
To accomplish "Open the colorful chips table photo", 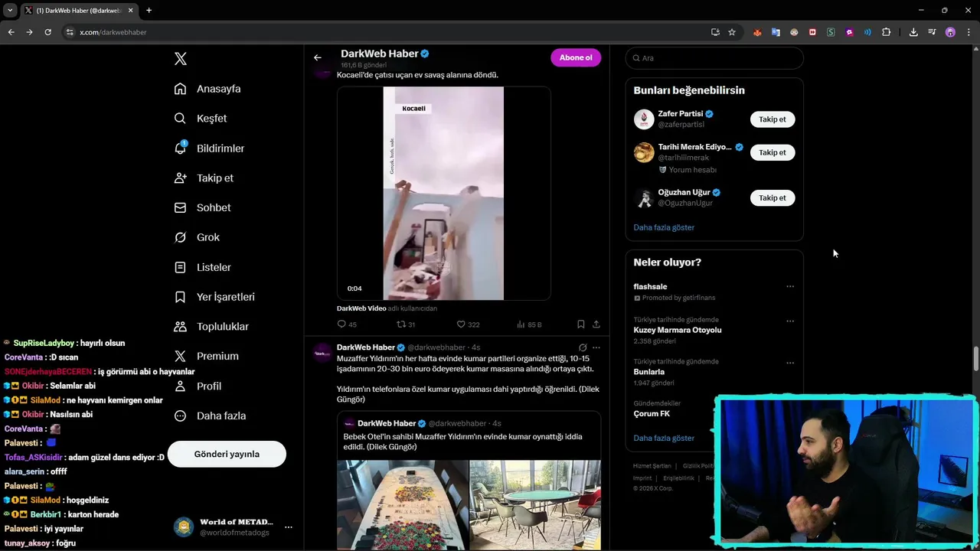I will 403,505.
